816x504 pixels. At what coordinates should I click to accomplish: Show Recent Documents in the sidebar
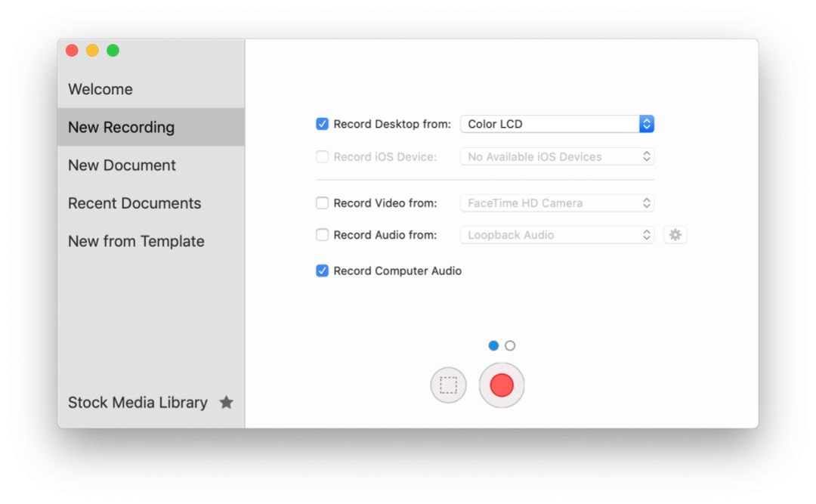pyautogui.click(x=151, y=203)
